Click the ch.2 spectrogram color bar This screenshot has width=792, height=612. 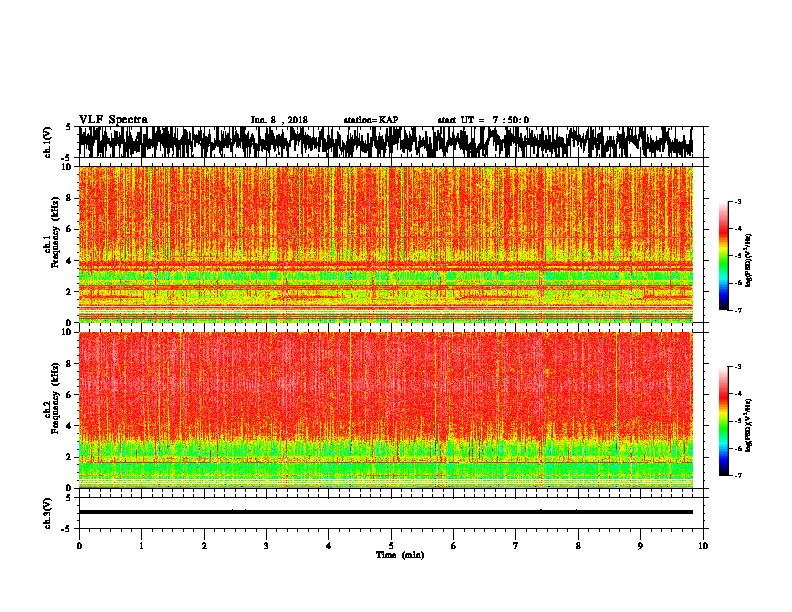(x=723, y=421)
